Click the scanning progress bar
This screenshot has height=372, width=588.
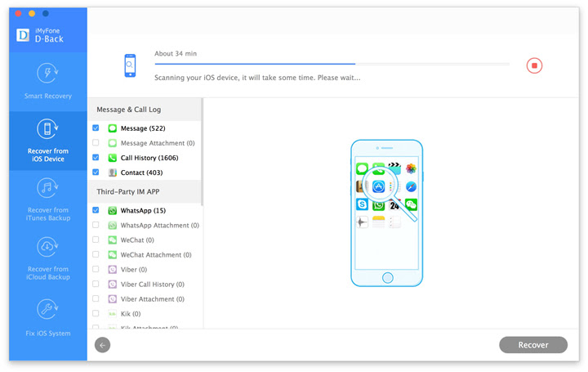(332, 65)
